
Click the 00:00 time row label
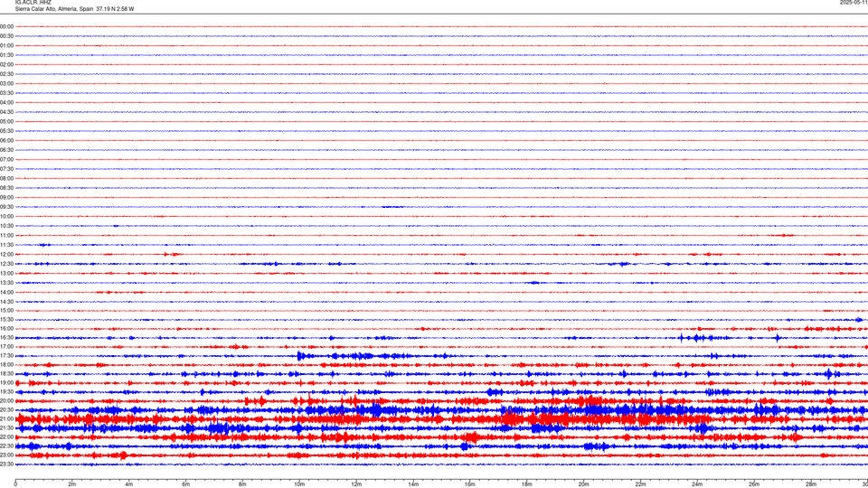pyautogui.click(x=6, y=26)
